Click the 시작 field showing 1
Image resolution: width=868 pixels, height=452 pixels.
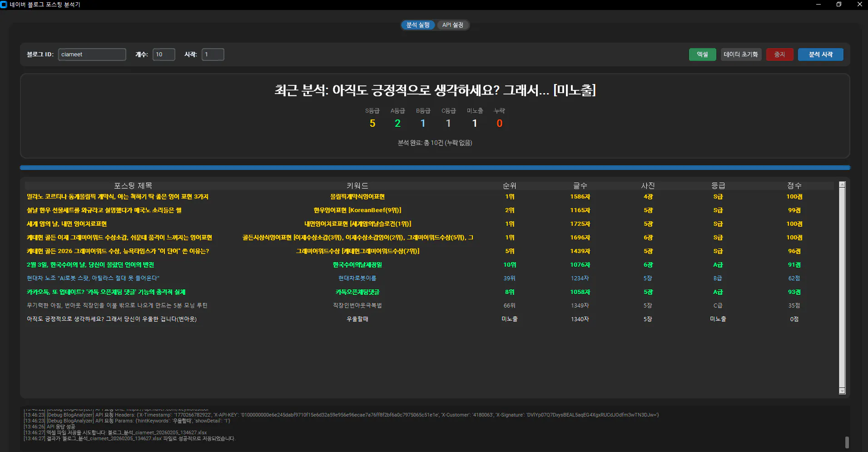click(213, 54)
